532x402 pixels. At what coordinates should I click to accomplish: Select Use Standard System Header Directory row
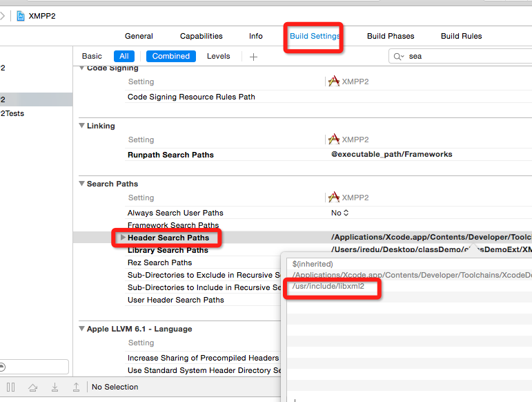click(204, 370)
